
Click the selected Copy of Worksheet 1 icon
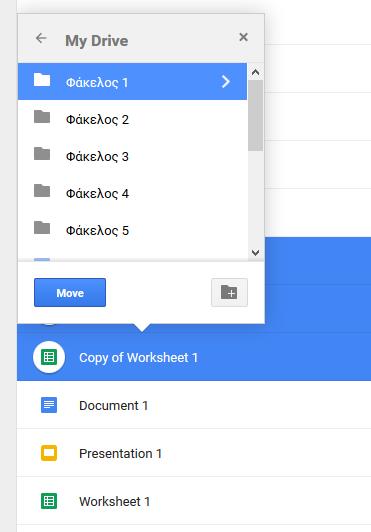click(x=49, y=357)
